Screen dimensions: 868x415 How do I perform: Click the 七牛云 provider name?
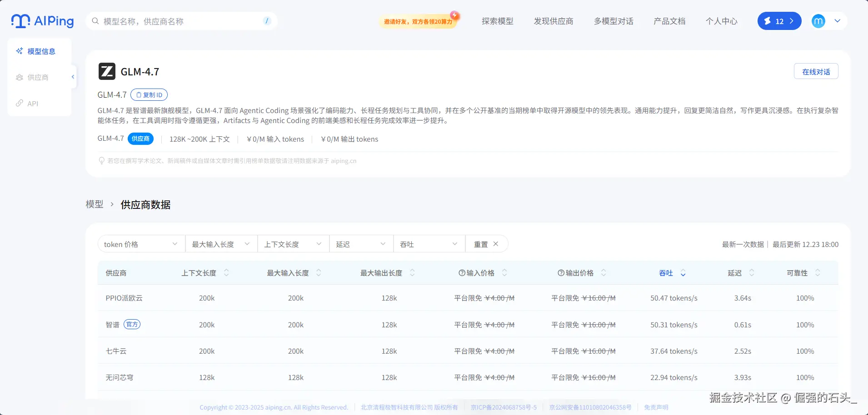click(x=116, y=351)
